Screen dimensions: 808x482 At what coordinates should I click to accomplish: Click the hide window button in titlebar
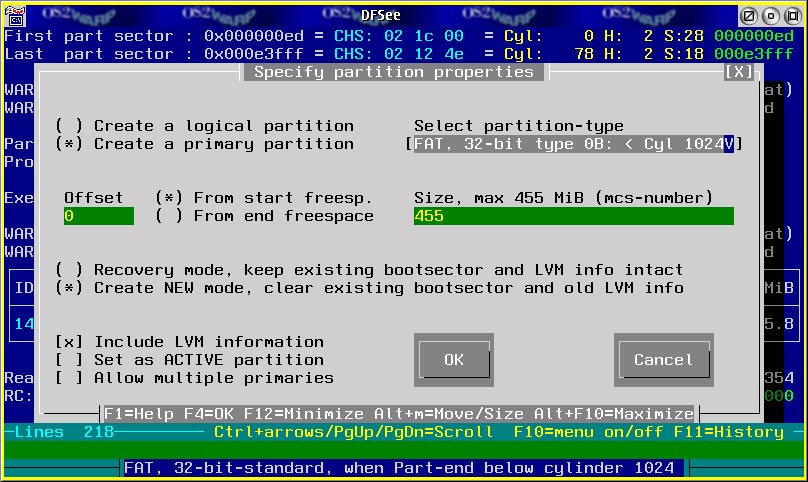coord(749,16)
